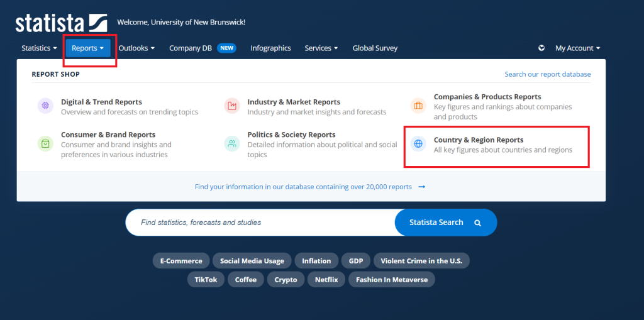Screen dimensions: 644x320
Task: Open Company DB from the navigation bar
Action: point(191,48)
